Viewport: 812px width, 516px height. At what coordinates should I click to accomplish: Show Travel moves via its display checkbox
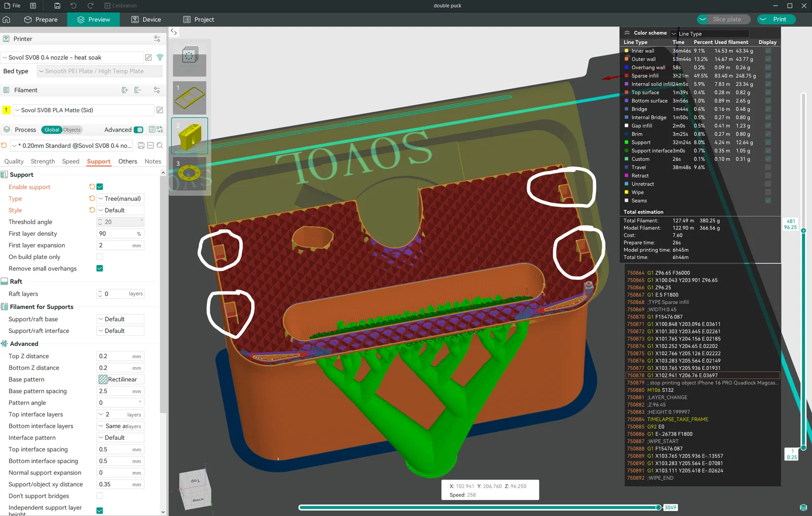tap(768, 167)
